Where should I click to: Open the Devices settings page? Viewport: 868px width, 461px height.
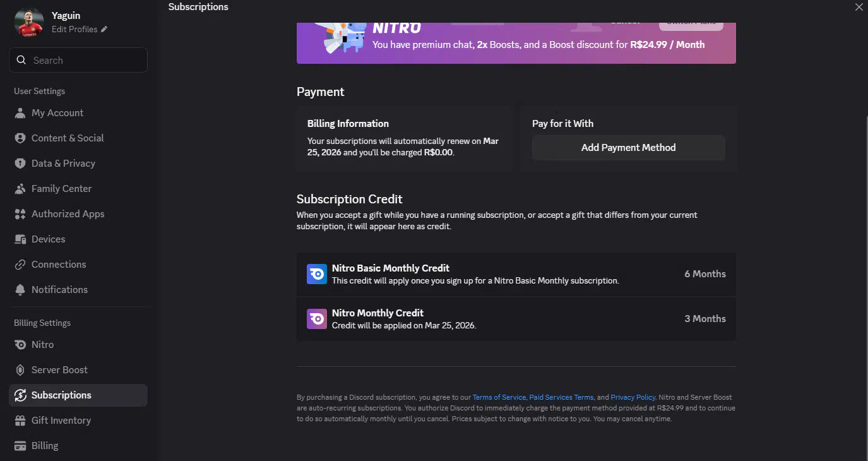point(48,239)
